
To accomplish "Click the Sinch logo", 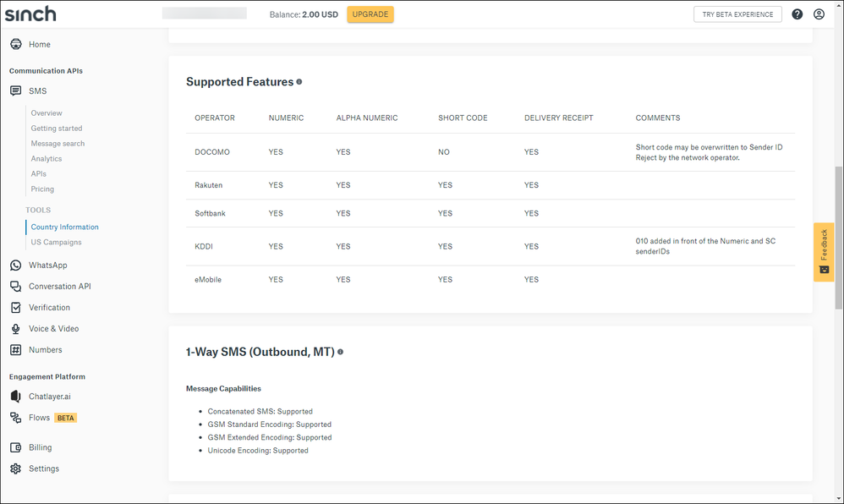I will tap(30, 14).
